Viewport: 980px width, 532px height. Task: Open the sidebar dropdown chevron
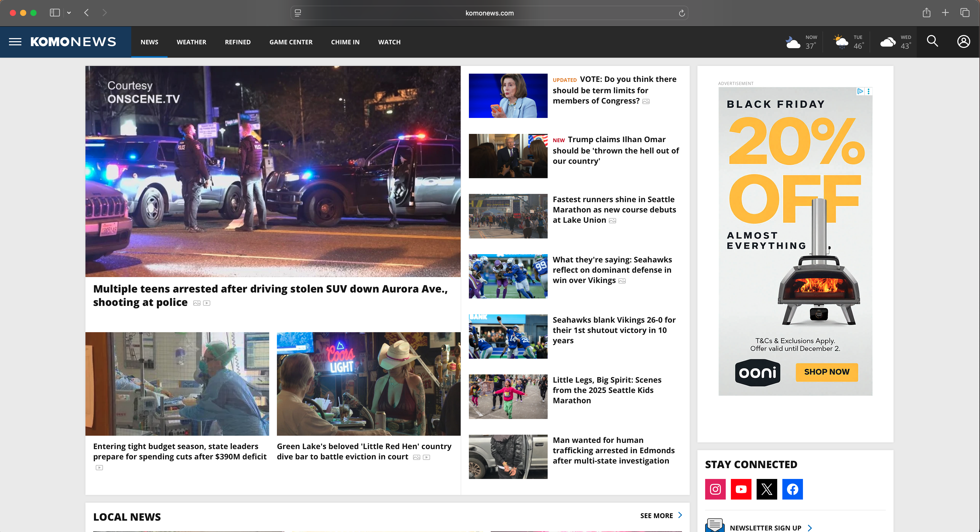[x=69, y=13]
